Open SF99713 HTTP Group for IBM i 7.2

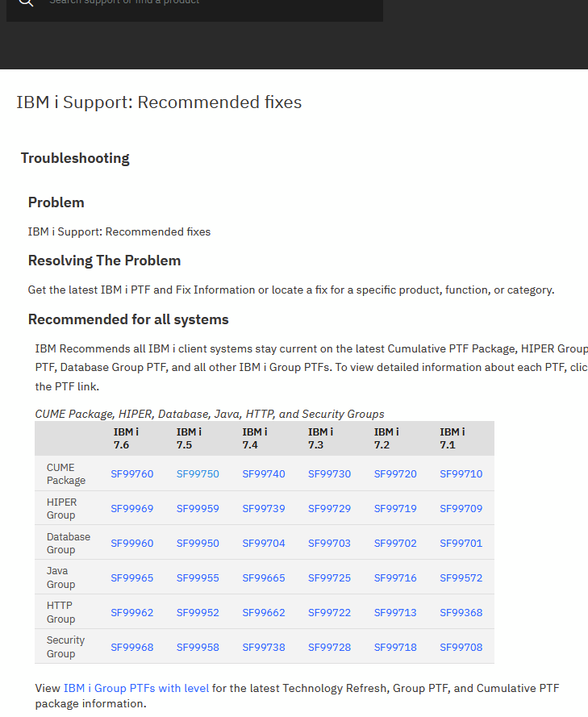pos(395,612)
